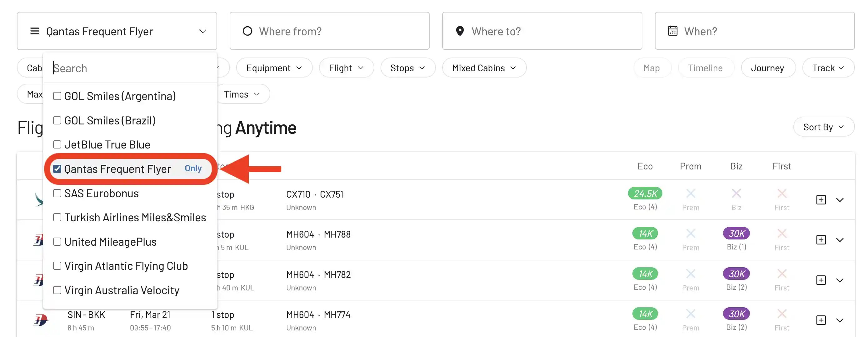
Task: Check GOL Smiles (Brazil) checkbox
Action: pos(57,120)
